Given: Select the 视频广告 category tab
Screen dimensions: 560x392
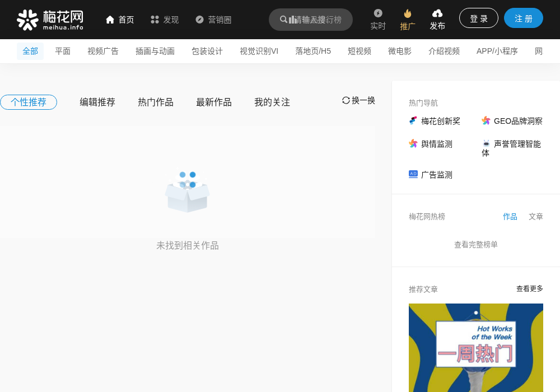Looking at the screenshot, I should point(103,51).
